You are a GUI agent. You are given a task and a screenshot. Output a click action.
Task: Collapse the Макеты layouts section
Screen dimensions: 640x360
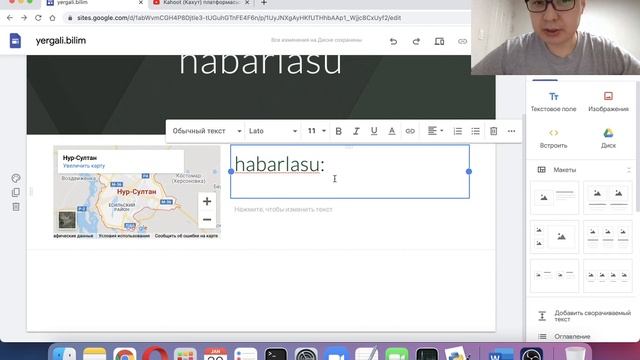tap(629, 170)
